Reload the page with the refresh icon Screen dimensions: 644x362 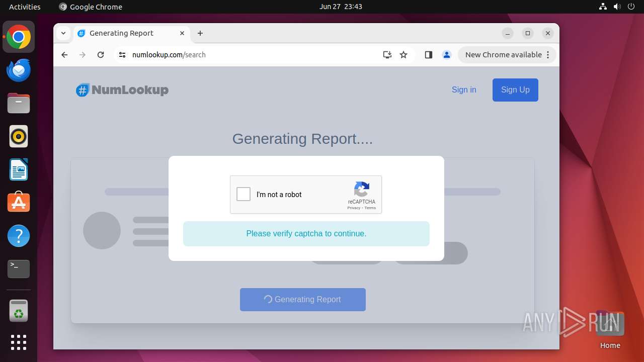click(101, 55)
